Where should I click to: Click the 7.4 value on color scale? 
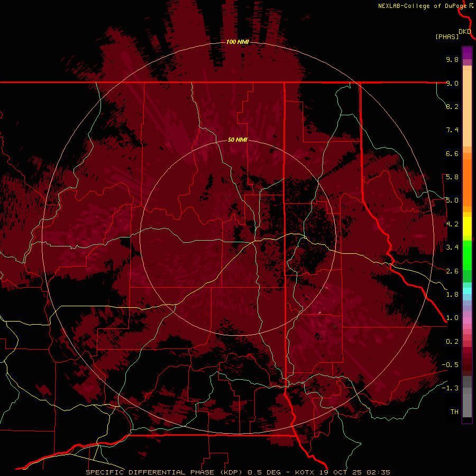coord(452,130)
